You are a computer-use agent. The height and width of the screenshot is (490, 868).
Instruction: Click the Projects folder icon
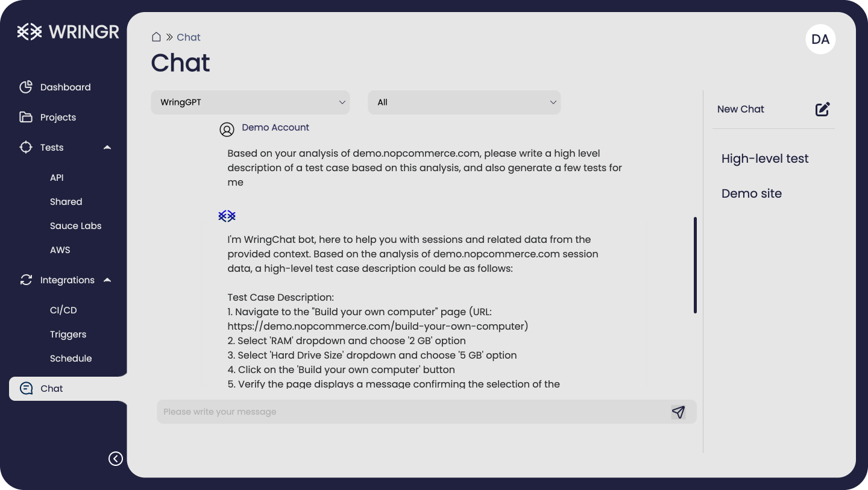tap(26, 117)
